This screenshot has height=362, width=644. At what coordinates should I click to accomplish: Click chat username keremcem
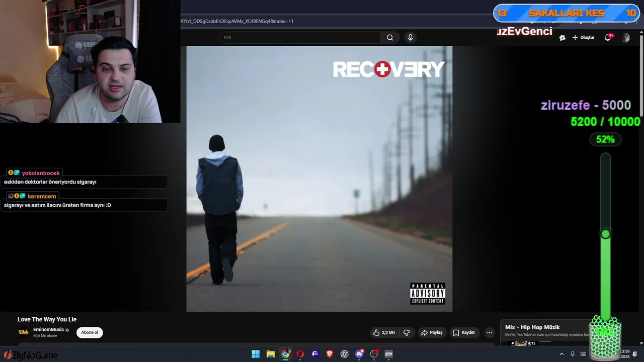42,196
